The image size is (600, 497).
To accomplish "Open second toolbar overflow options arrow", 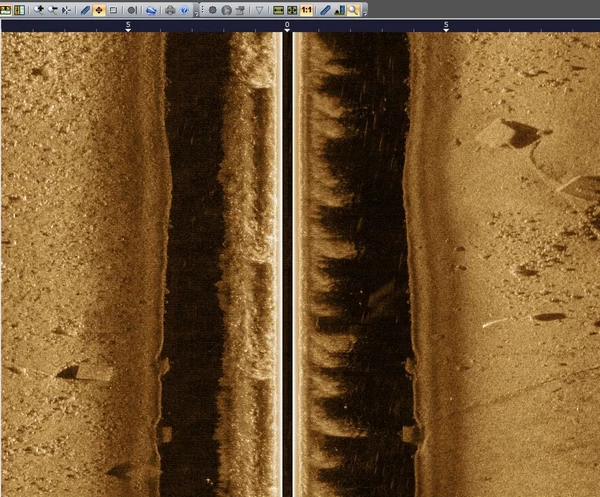I will tap(364, 14).
